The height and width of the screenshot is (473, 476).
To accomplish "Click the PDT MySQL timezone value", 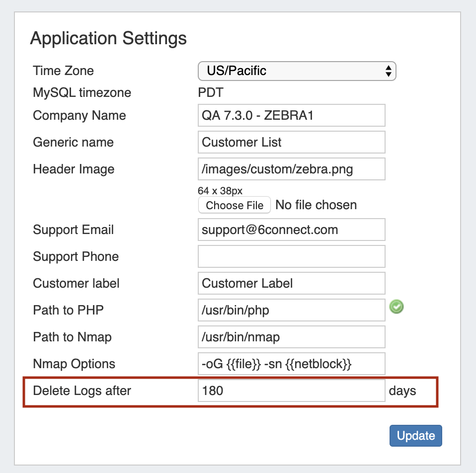I will (210, 93).
